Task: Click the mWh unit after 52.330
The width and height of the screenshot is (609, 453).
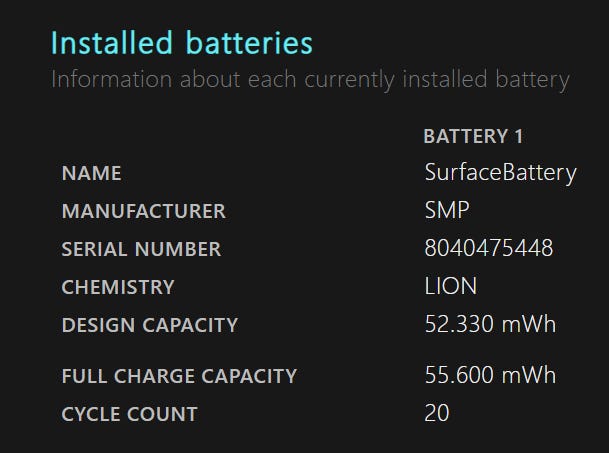Action: tap(529, 325)
